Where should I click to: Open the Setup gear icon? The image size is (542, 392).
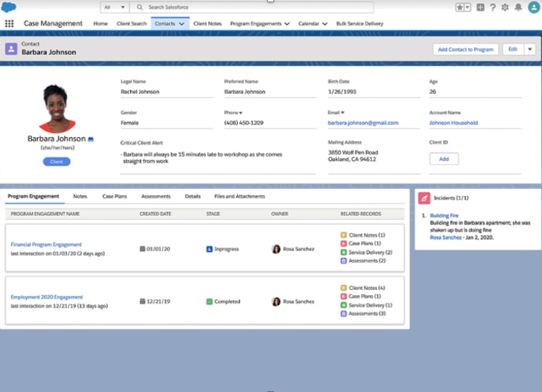pyautogui.click(x=505, y=7)
